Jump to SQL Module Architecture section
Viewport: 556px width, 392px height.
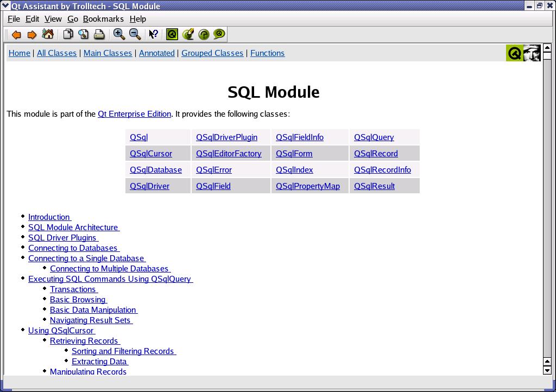point(74,227)
